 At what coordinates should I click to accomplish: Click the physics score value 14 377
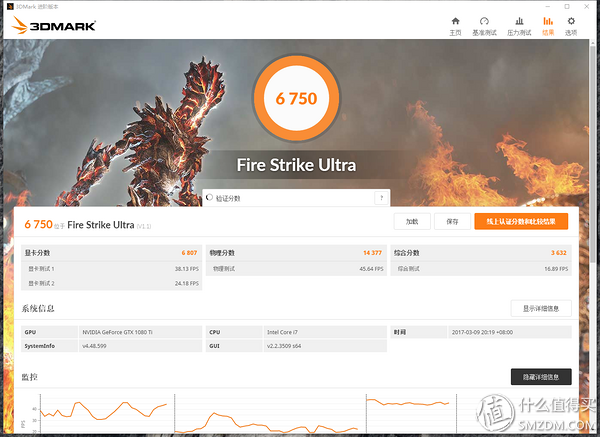tap(372, 253)
